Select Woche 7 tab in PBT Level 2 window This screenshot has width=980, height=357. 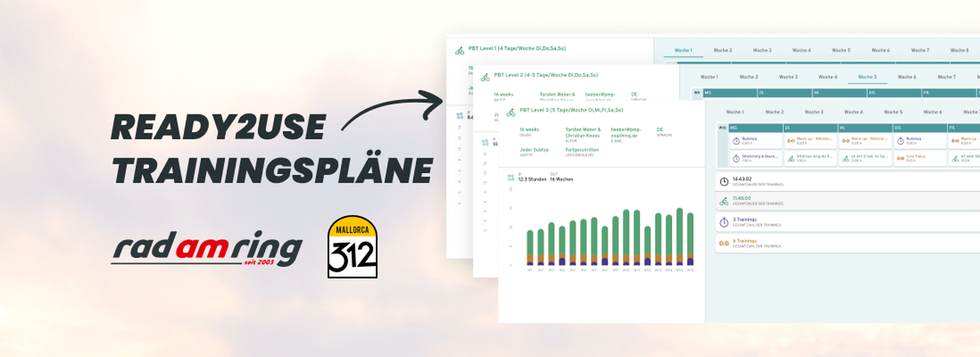click(x=947, y=77)
